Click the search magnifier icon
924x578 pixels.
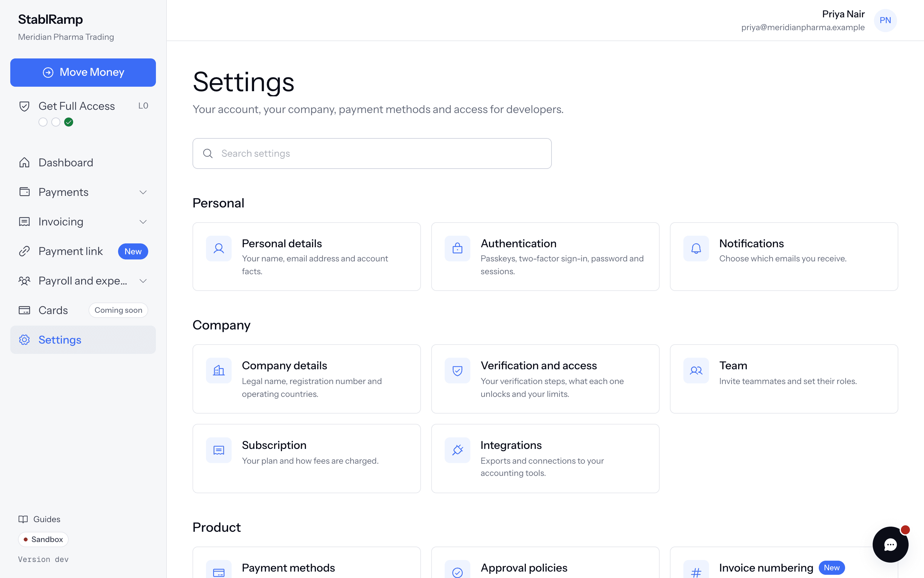(208, 153)
